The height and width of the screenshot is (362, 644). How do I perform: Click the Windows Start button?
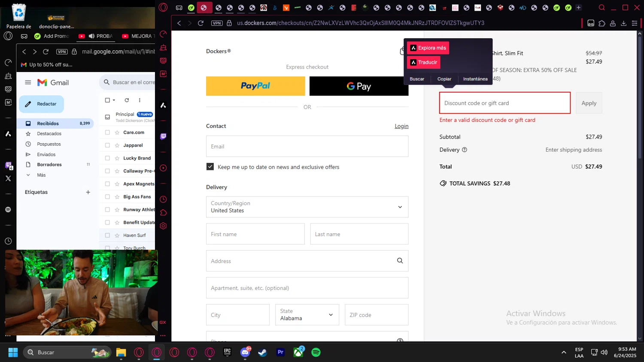click(x=13, y=352)
